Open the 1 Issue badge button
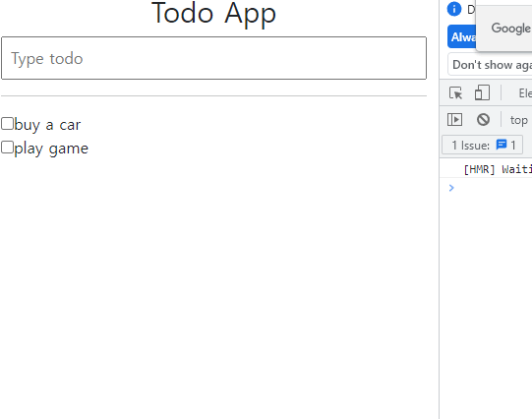Viewport: 532px width, 419px height. pyautogui.click(x=482, y=145)
